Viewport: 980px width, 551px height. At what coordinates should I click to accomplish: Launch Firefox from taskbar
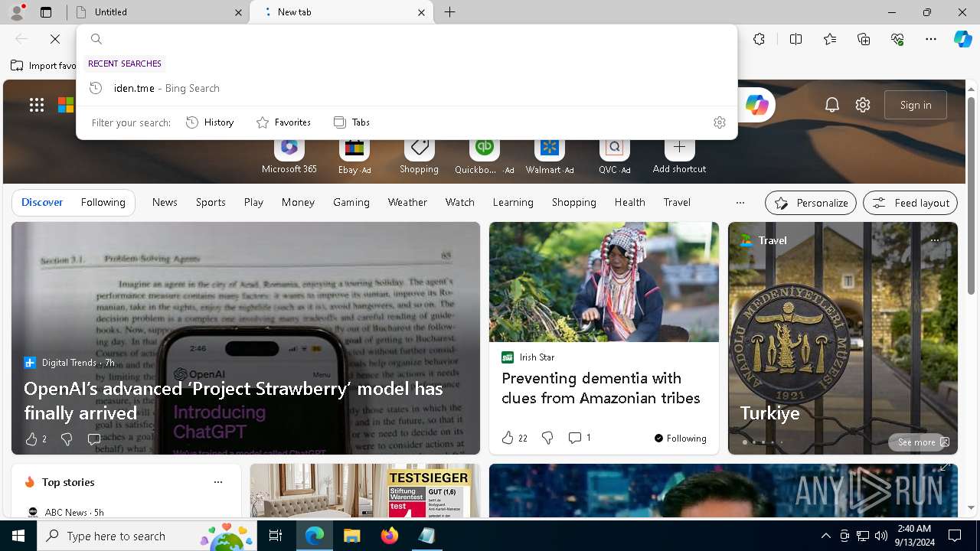coord(389,536)
